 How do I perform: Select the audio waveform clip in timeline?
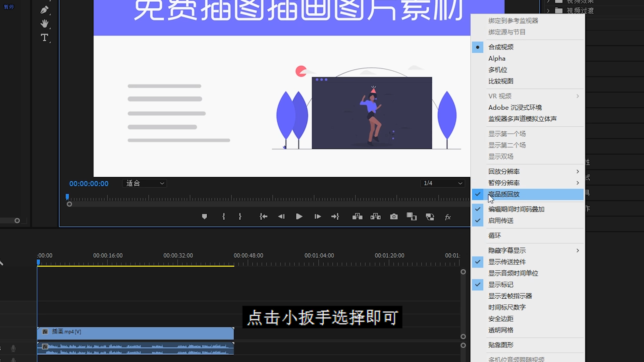coord(136,348)
